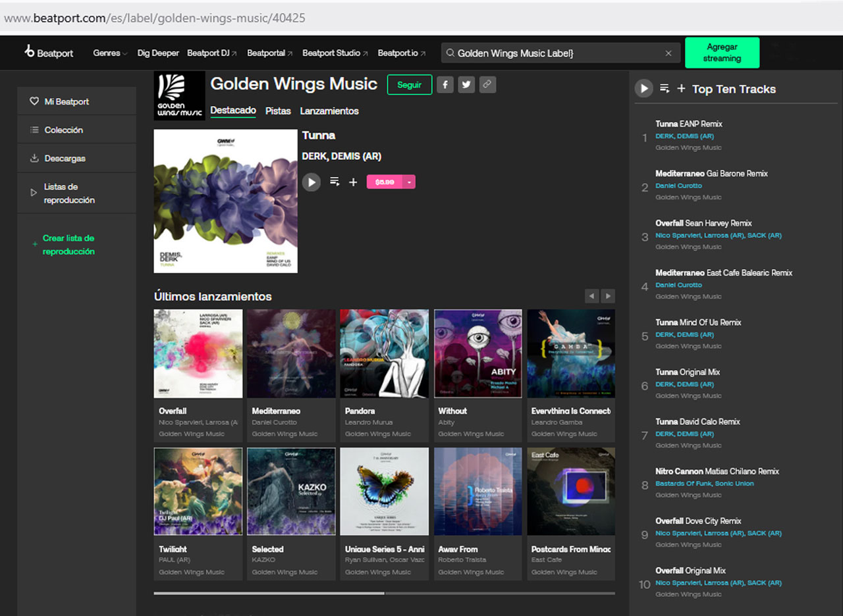This screenshot has width=843, height=616.
Task: Open Everything Is Connected release cover
Action: pyautogui.click(x=571, y=353)
